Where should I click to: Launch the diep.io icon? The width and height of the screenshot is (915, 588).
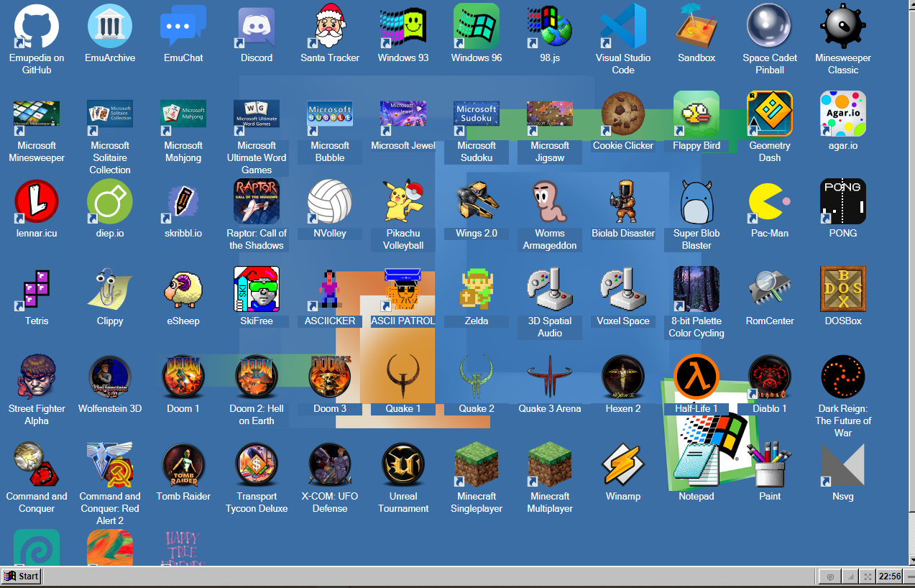tap(110, 201)
